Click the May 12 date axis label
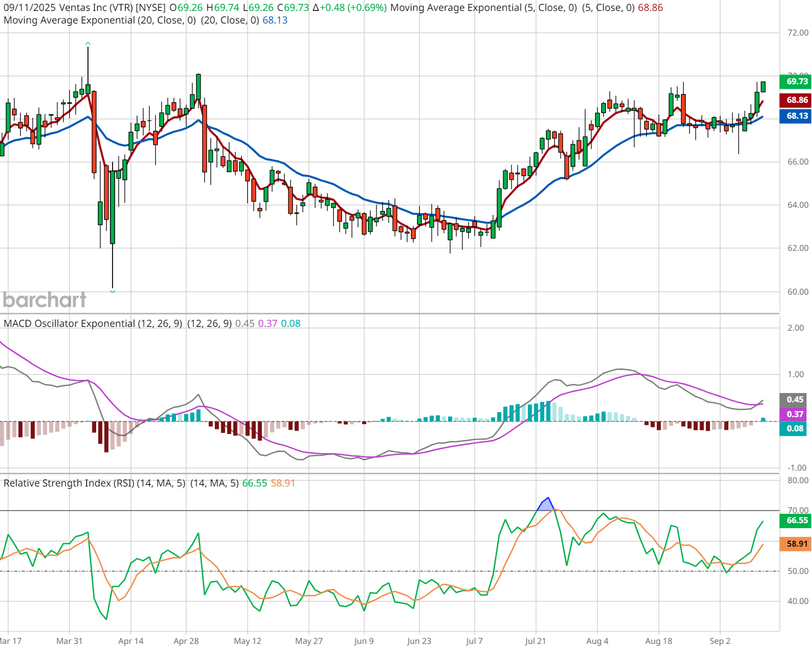Image resolution: width=812 pixels, height=651 pixels. tap(248, 641)
